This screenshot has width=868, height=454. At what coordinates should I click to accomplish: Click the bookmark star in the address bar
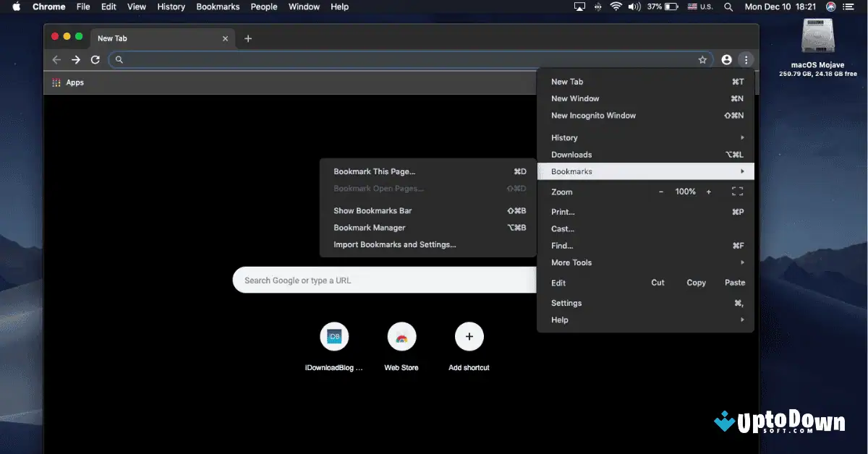(702, 60)
